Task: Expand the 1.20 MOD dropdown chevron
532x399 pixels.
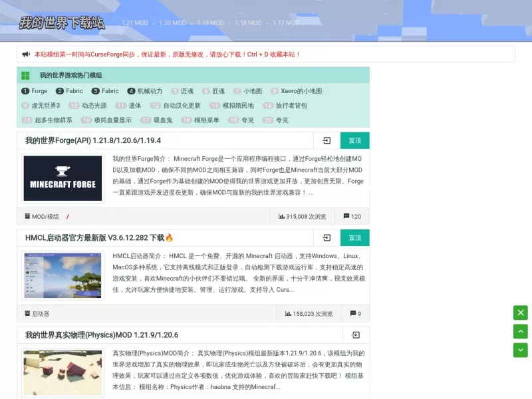Action: (192, 23)
